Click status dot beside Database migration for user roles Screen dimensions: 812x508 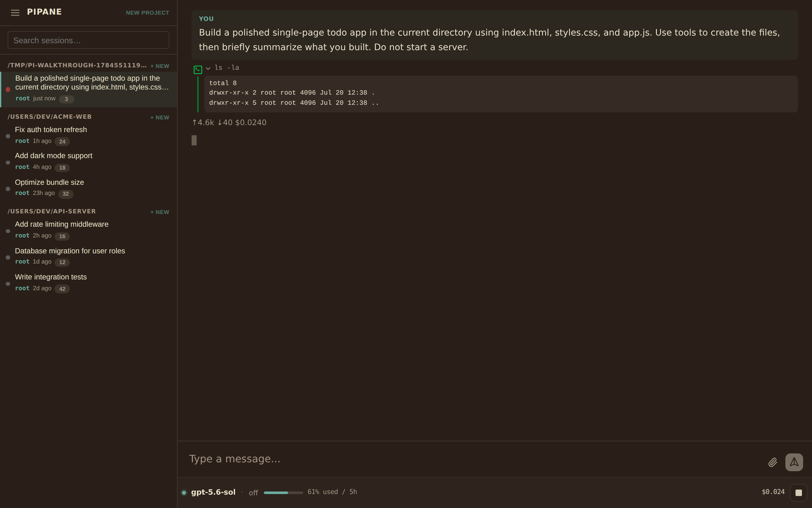click(x=8, y=257)
